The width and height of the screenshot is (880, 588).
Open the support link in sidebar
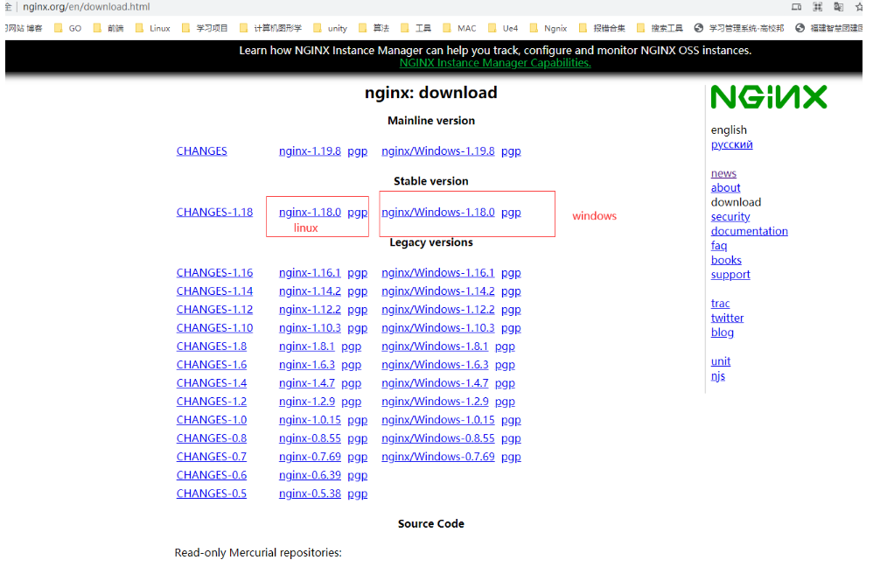pyautogui.click(x=730, y=275)
